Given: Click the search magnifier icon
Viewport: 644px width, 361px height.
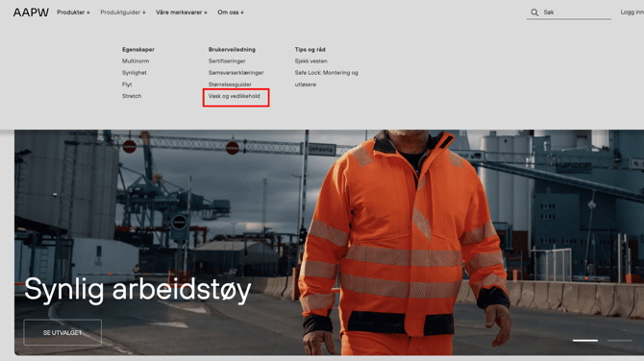Looking at the screenshot, I should 534,12.
